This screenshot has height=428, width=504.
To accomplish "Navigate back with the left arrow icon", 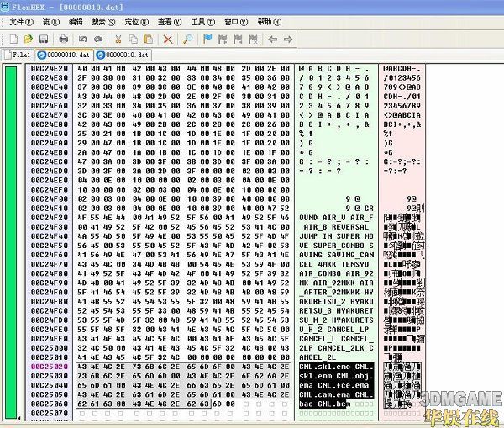I will [x=272, y=40].
